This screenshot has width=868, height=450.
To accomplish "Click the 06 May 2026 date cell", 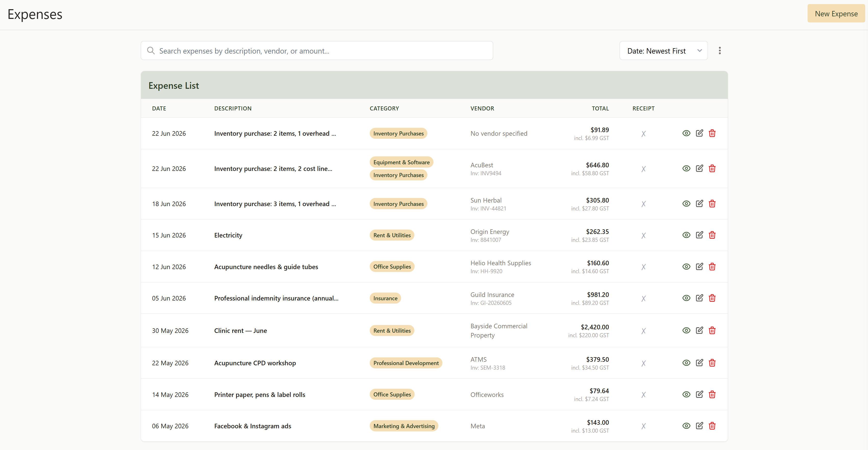I will (170, 426).
